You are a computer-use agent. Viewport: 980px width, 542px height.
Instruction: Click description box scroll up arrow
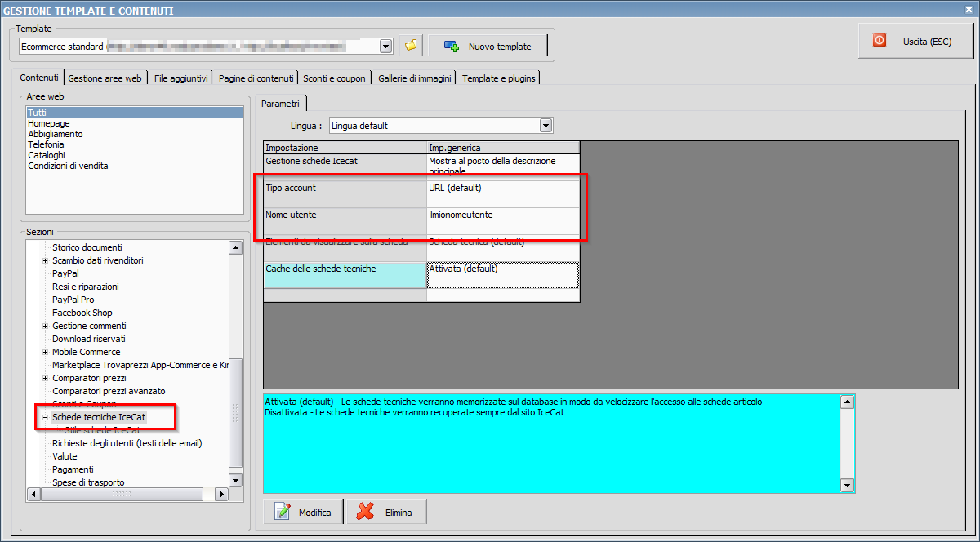848,402
